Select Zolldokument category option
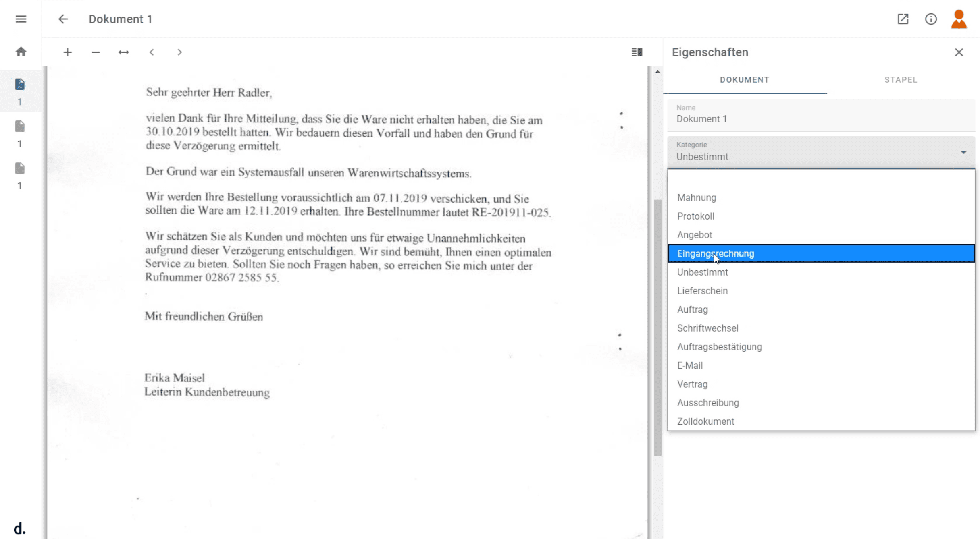Image resolution: width=980 pixels, height=539 pixels. click(821, 421)
